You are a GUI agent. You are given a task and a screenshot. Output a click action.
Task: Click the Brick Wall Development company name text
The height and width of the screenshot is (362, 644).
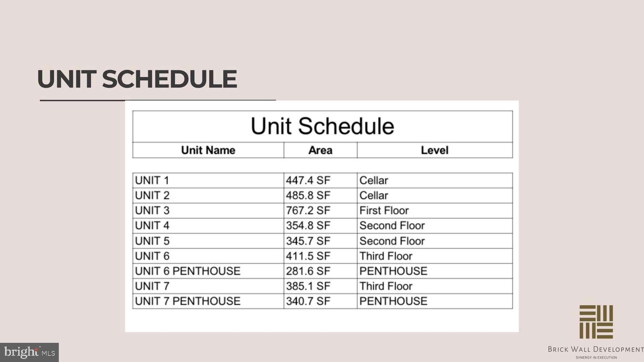[x=596, y=349]
